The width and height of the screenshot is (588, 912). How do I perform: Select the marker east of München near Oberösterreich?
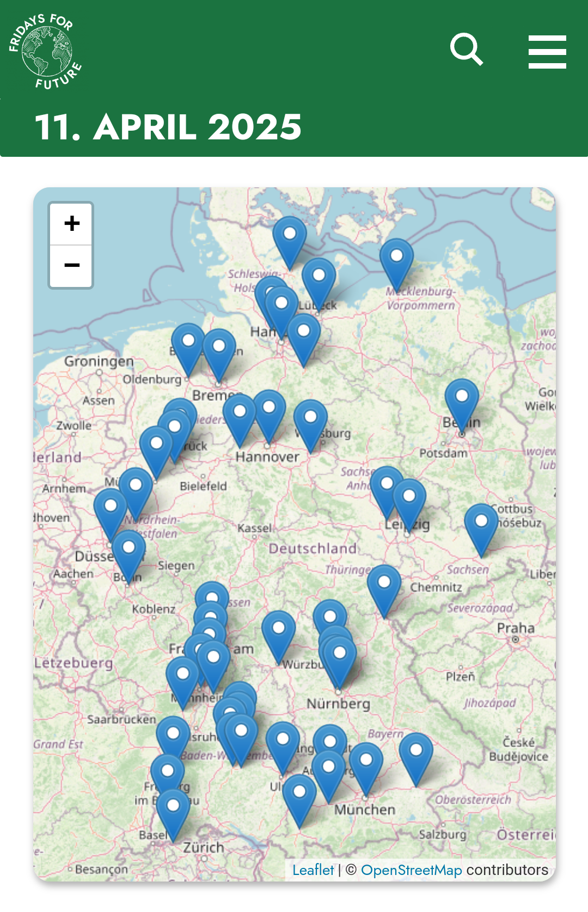click(416, 760)
